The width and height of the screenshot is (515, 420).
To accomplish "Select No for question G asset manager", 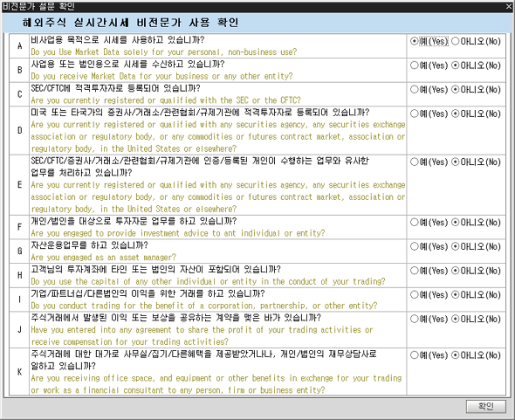I will [476, 246].
